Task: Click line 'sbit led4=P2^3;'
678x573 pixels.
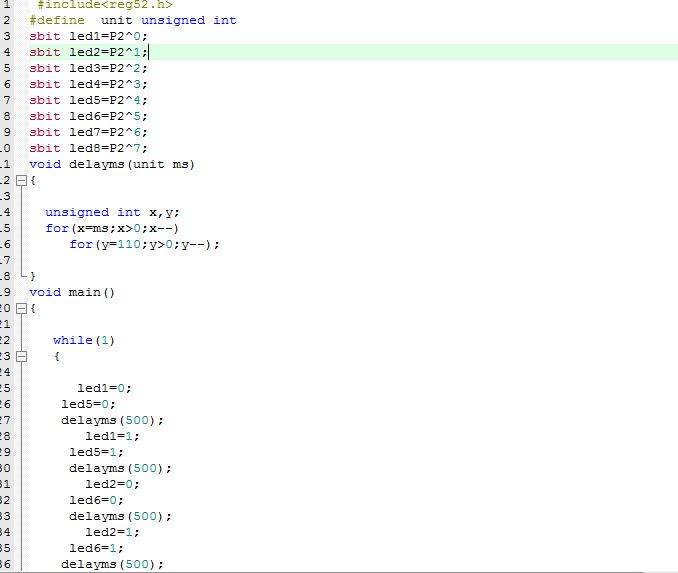Action: click(x=89, y=84)
